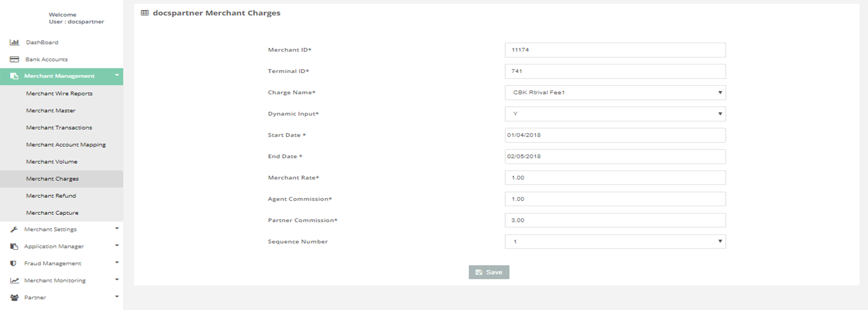868x310 pixels.
Task: Focus the Start Date field
Action: click(x=615, y=135)
